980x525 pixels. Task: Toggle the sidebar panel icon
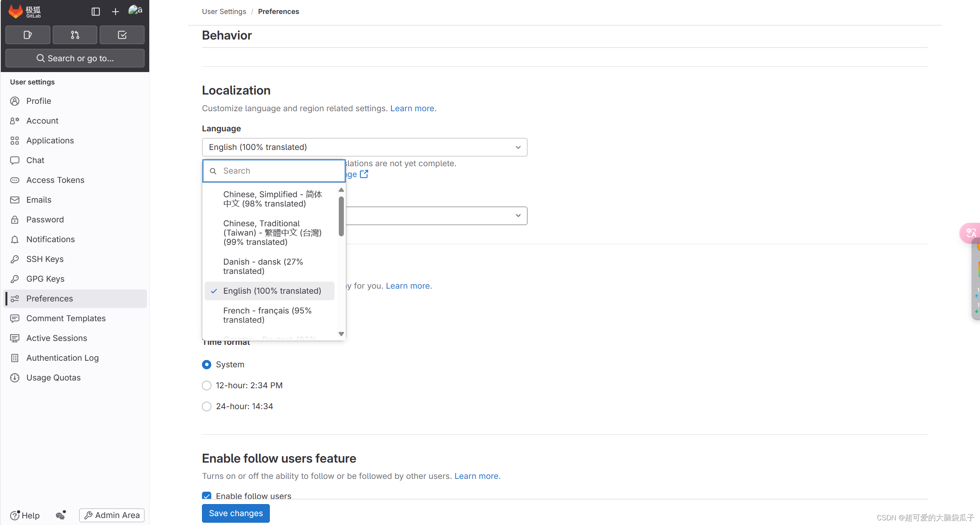click(95, 11)
